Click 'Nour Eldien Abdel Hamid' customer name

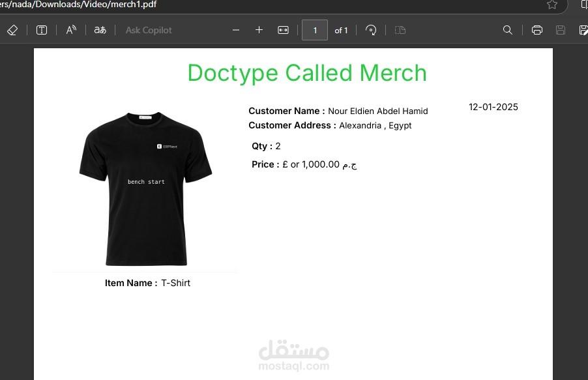point(378,111)
